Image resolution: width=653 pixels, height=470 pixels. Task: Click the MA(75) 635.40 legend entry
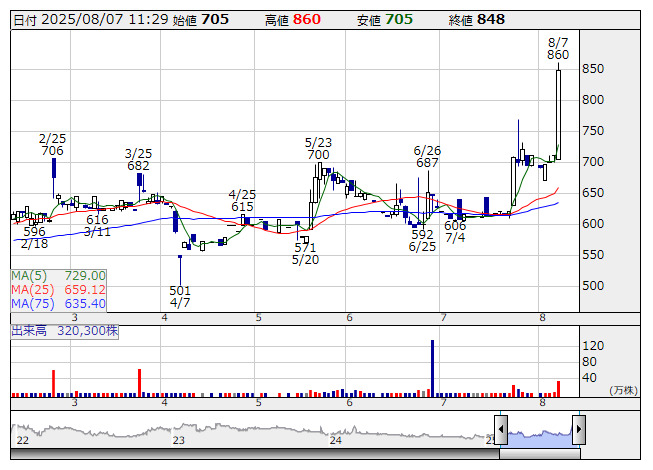pos(58,303)
